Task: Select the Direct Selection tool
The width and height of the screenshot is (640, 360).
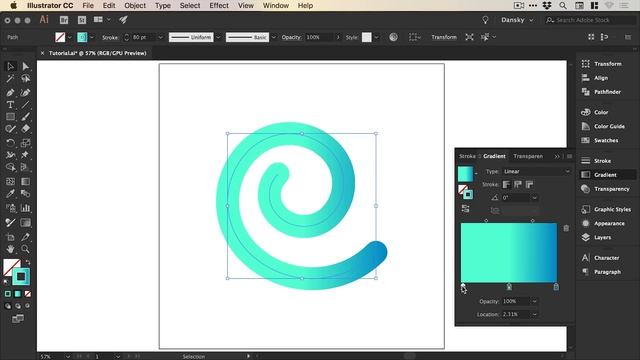Action: coord(25,66)
